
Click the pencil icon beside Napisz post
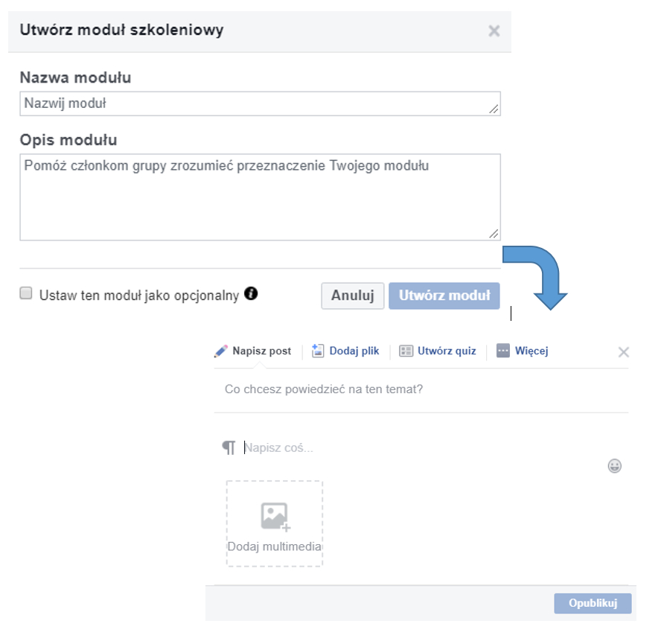pyautogui.click(x=221, y=351)
